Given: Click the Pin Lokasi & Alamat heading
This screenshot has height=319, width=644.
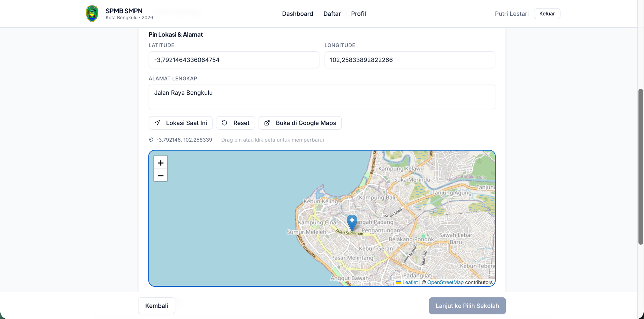Looking at the screenshot, I should pos(176,34).
